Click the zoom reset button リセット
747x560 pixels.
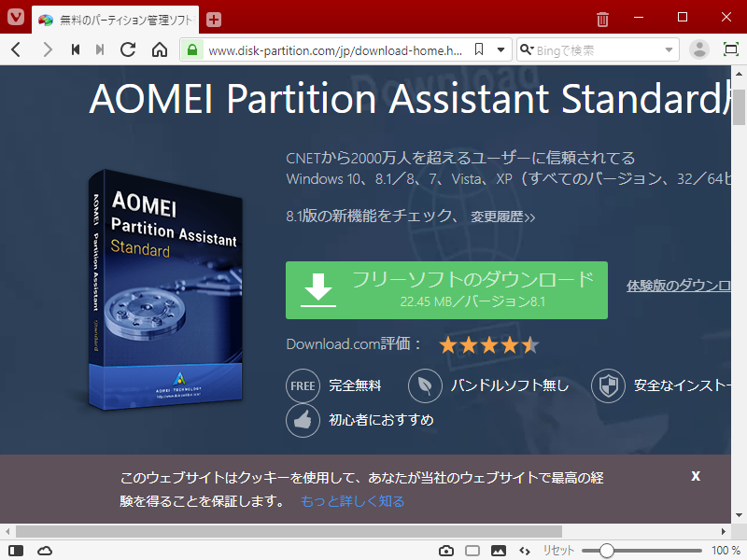[x=558, y=551]
